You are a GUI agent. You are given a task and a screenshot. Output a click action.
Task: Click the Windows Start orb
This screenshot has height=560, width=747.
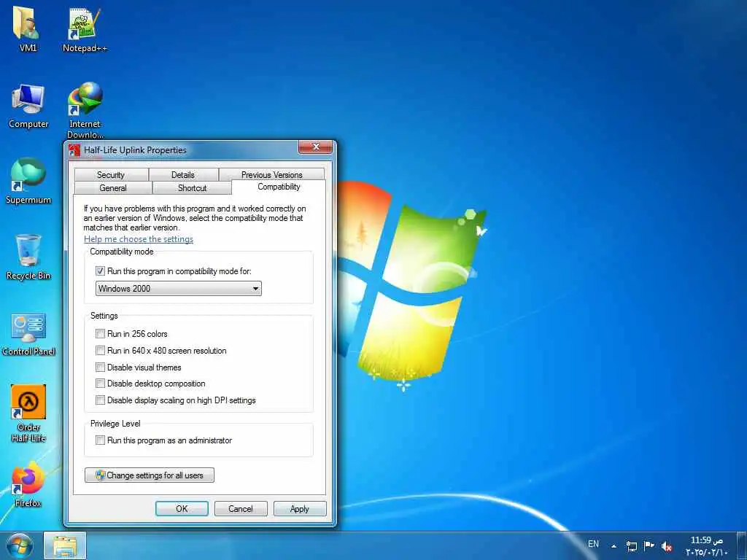pos(20,546)
